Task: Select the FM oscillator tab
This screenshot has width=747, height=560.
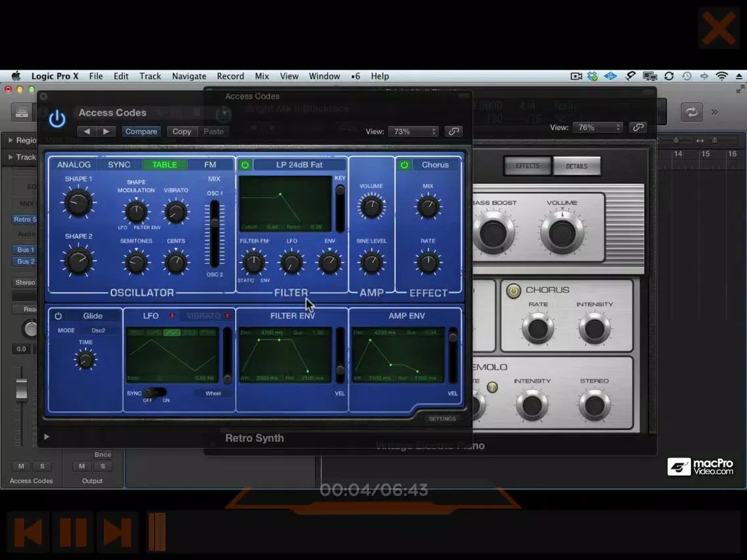Action: [x=210, y=165]
